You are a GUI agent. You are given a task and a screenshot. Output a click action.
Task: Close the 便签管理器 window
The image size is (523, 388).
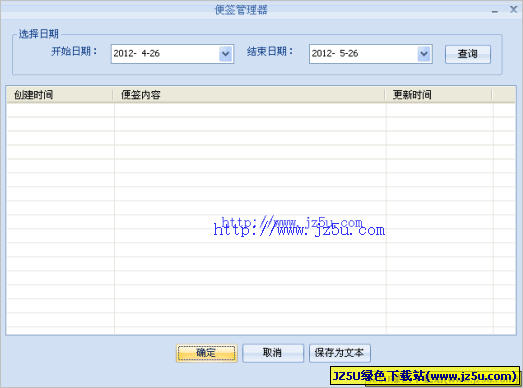[513, 9]
